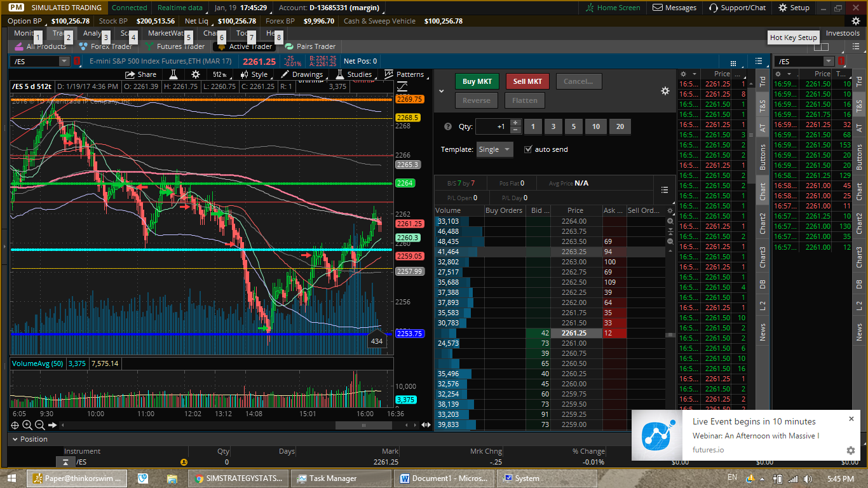Open the Patterns menu

[x=404, y=74]
